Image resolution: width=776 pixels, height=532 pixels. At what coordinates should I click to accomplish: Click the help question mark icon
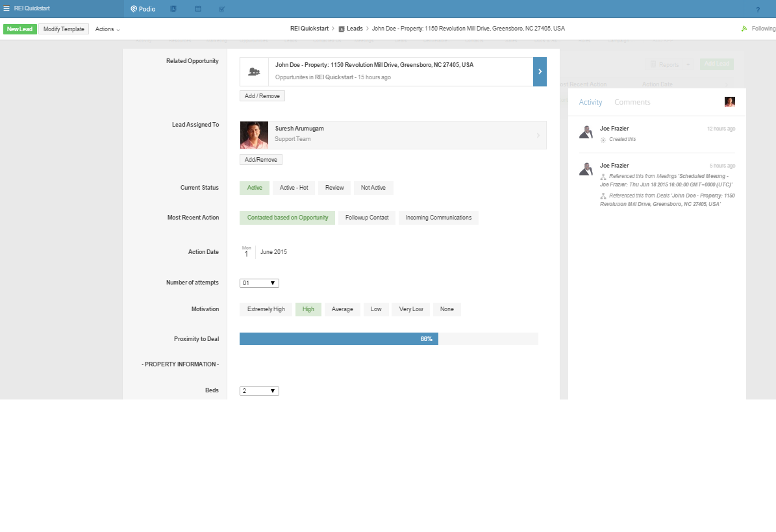point(757,10)
